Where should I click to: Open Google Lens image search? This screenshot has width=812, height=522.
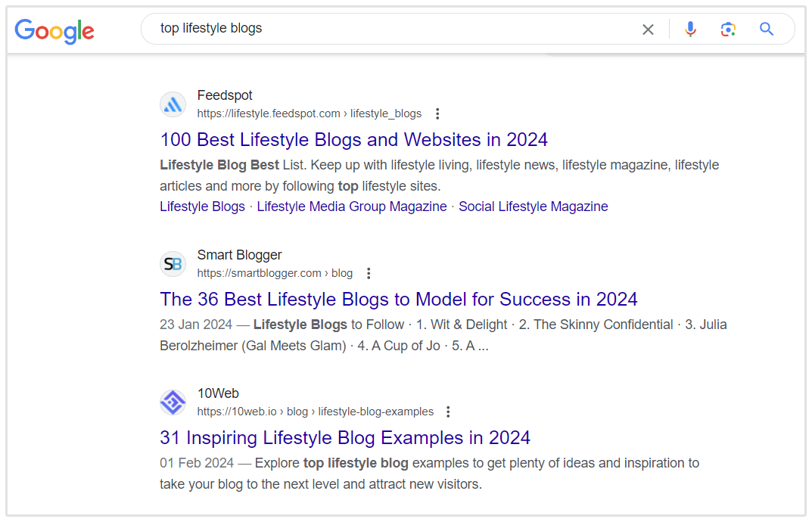pyautogui.click(x=728, y=30)
